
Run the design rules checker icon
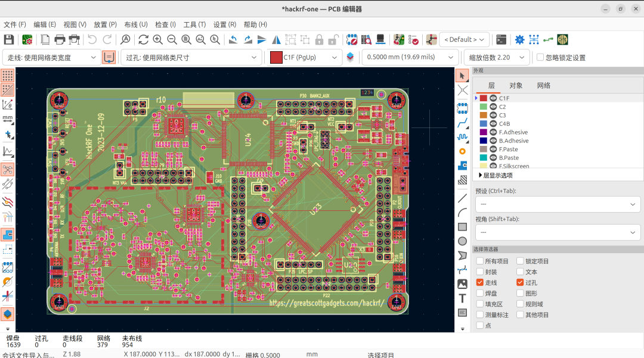[414, 40]
